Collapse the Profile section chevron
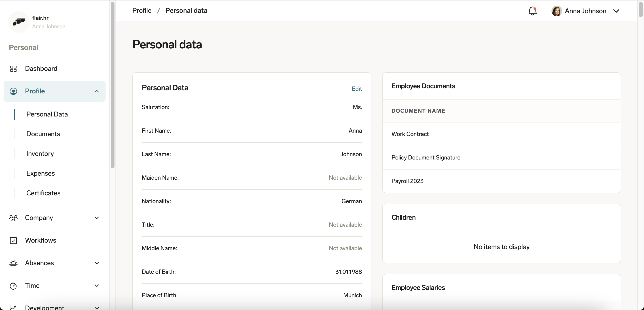 (97, 91)
